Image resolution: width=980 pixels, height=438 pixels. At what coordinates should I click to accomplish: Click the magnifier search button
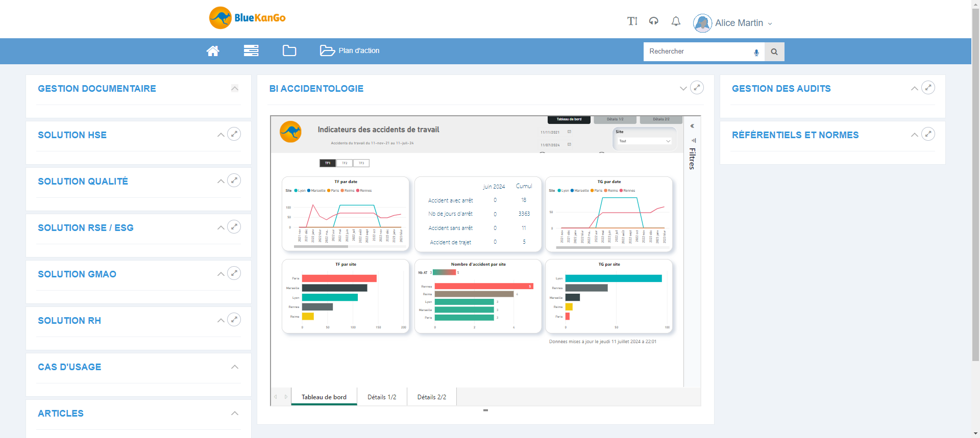click(774, 51)
